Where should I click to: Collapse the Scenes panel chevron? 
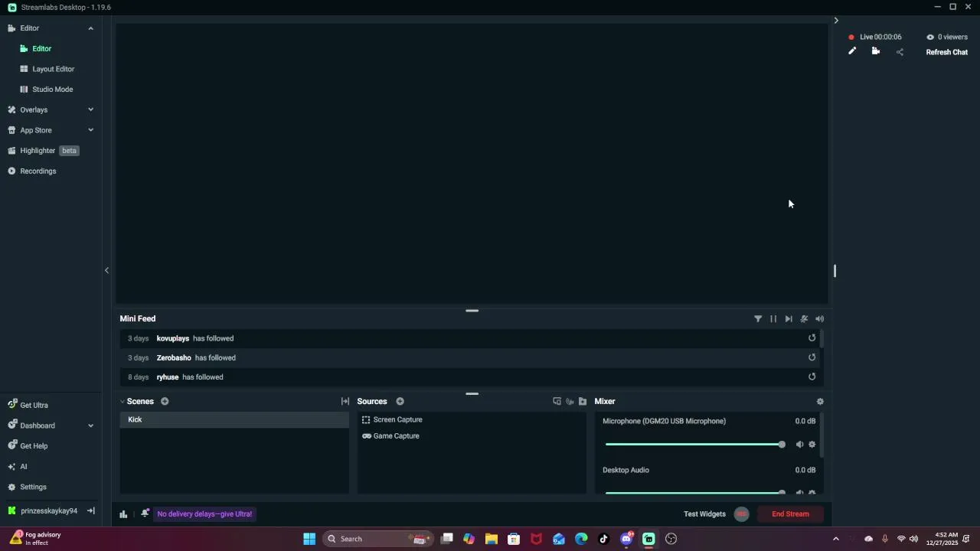coord(122,401)
